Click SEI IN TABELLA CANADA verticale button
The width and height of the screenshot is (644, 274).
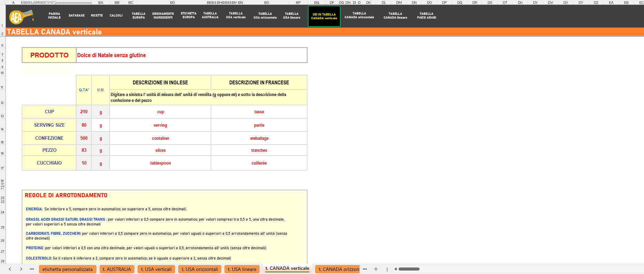coord(324,16)
